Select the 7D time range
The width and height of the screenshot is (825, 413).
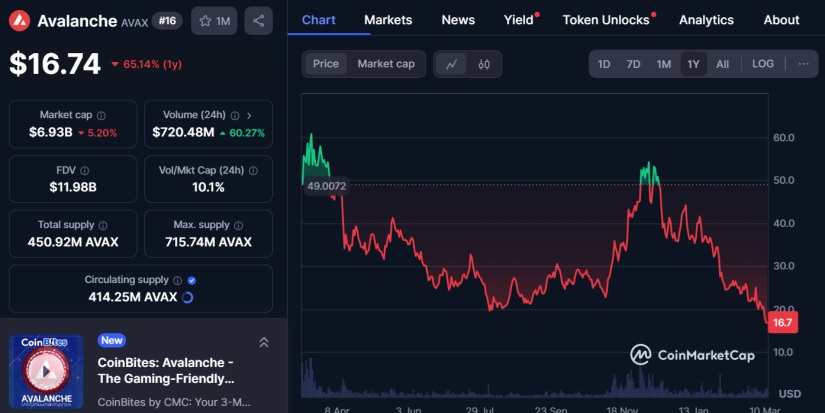pyautogui.click(x=633, y=64)
